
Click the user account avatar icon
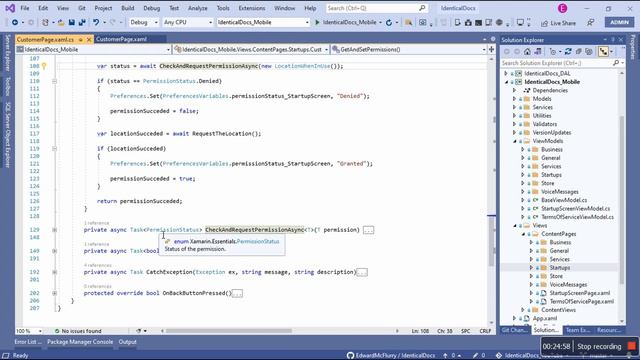pyautogui.click(x=562, y=8)
